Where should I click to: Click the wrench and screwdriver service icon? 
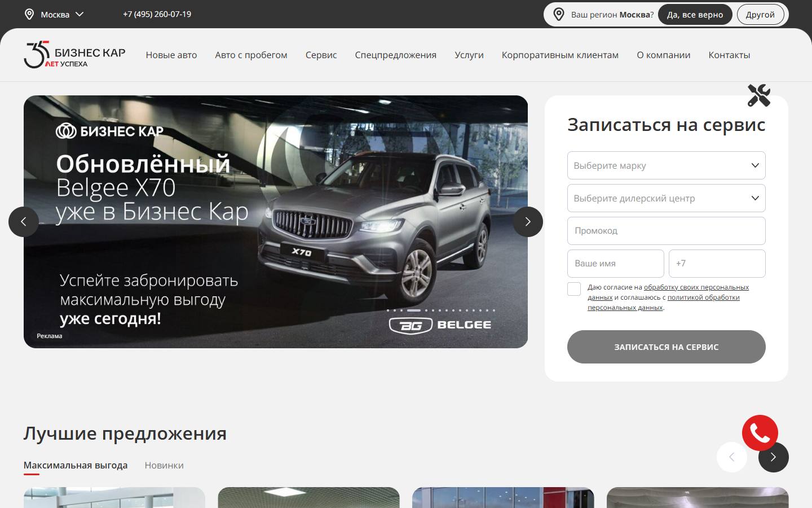(x=759, y=95)
